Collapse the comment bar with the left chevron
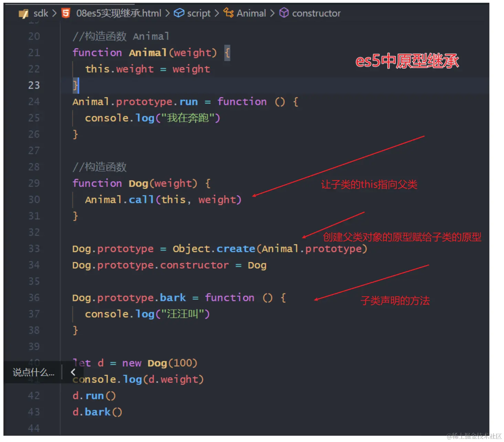Viewport: 504px width, 442px height. point(73,372)
